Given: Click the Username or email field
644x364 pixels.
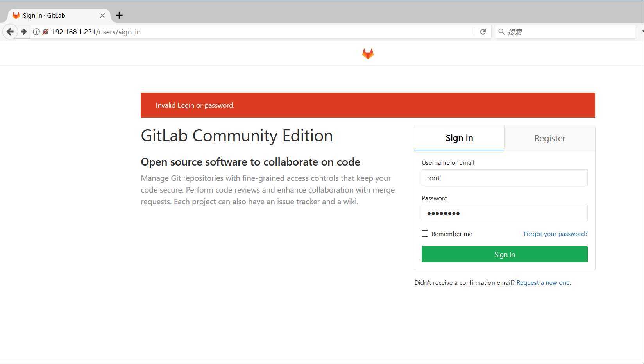Looking at the screenshot, I should click(504, 178).
